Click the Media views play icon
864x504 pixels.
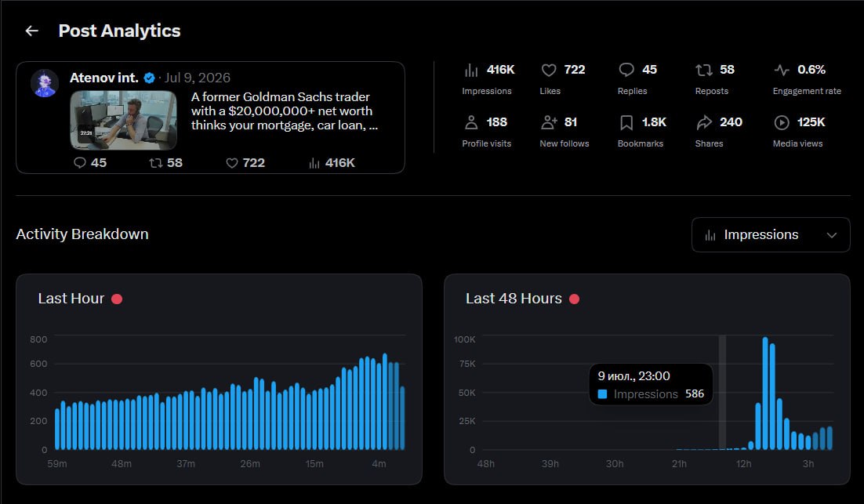(x=782, y=122)
